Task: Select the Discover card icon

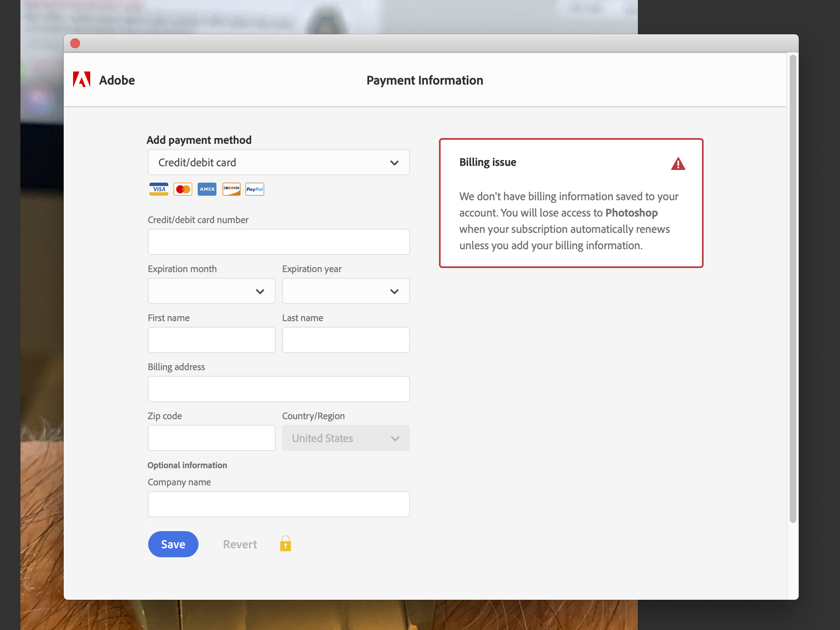Action: [231, 189]
